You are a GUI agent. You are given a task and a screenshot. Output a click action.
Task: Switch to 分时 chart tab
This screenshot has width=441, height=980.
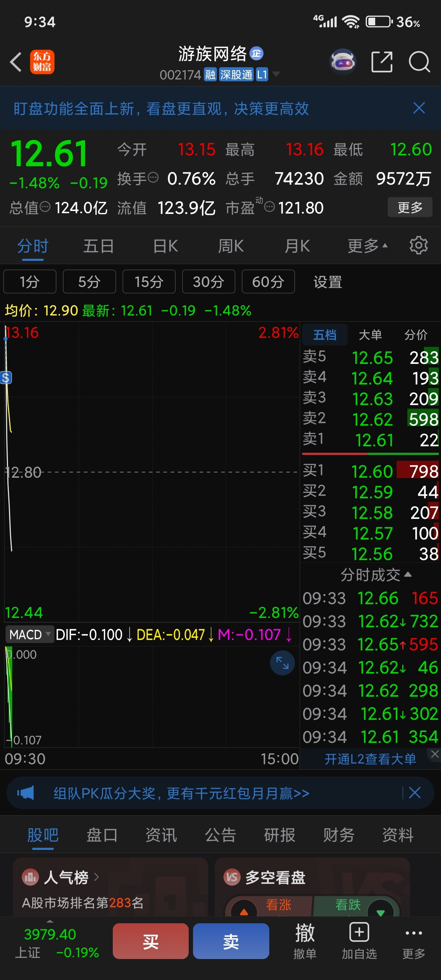pyautogui.click(x=33, y=246)
